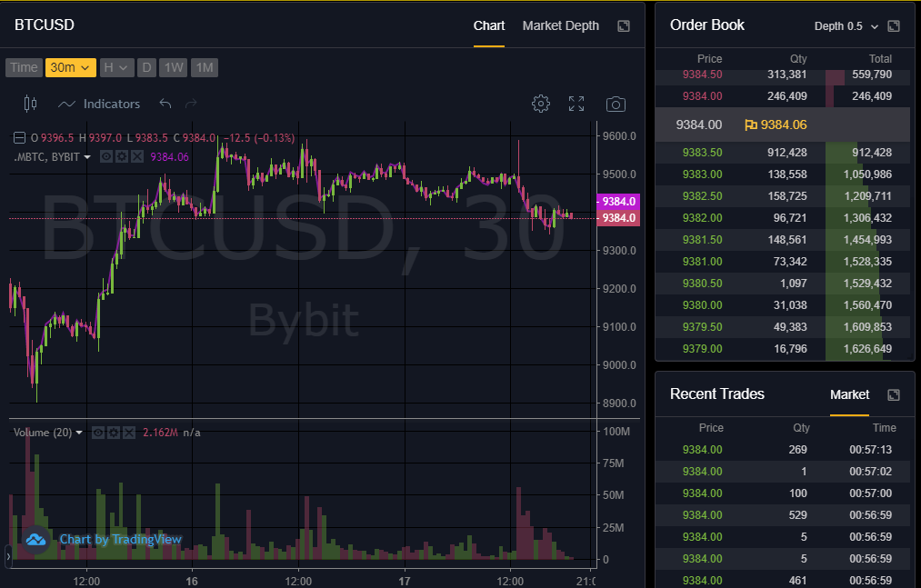Expand the Order Book panel
Screen dimensions: 921x588
tap(894, 25)
